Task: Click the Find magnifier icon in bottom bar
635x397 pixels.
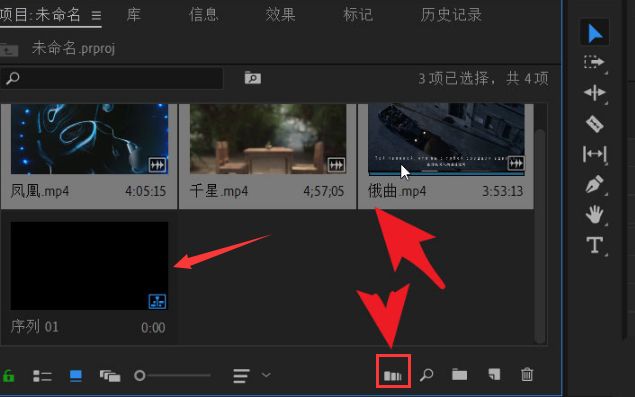Action: point(426,375)
